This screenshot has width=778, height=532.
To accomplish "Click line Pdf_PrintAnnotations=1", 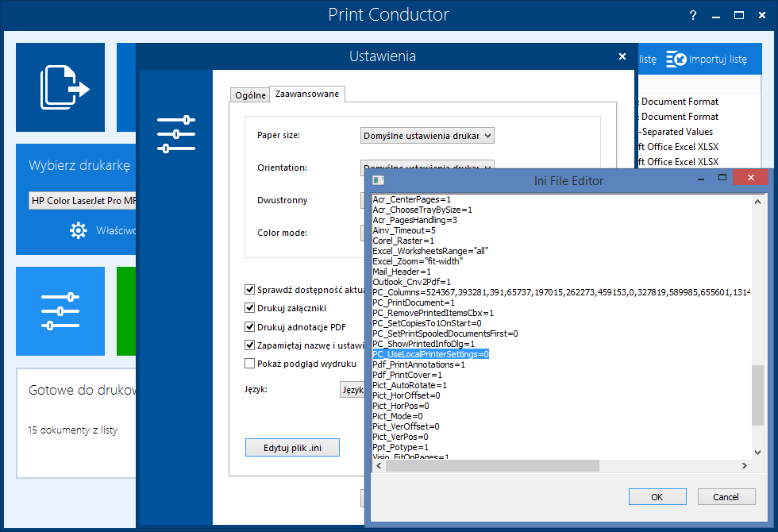I will click(419, 364).
